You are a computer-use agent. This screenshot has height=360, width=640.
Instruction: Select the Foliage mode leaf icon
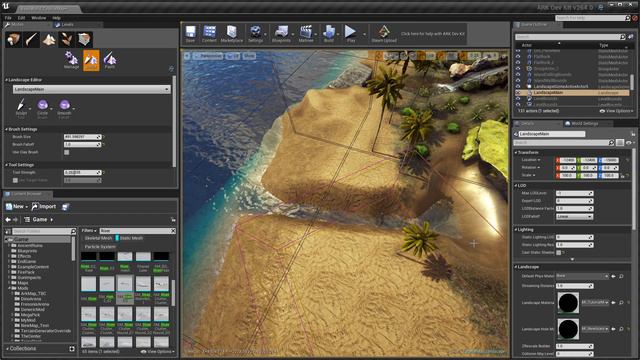(x=67, y=40)
